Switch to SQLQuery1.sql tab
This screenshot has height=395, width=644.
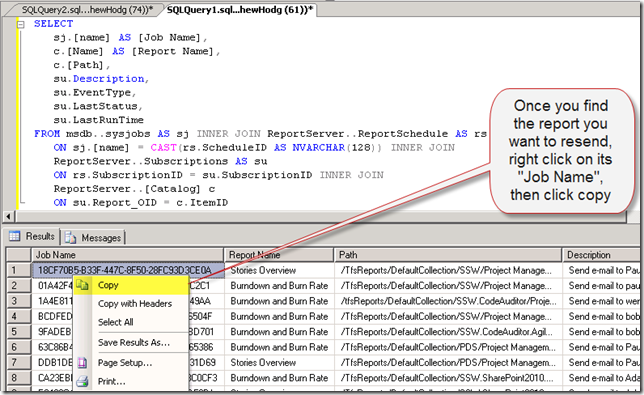240,10
